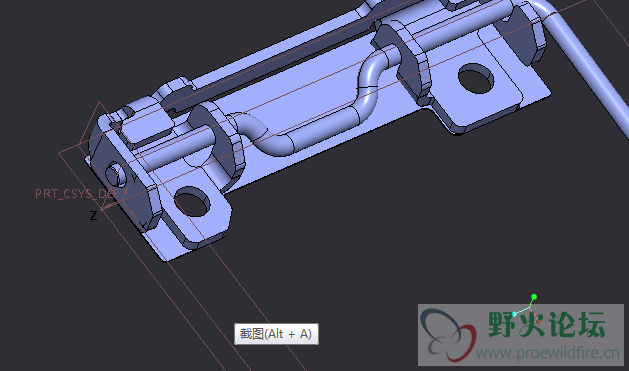The image size is (629, 371).
Task: Click the butterfly forum logo in the watermark
Action: click(x=448, y=335)
